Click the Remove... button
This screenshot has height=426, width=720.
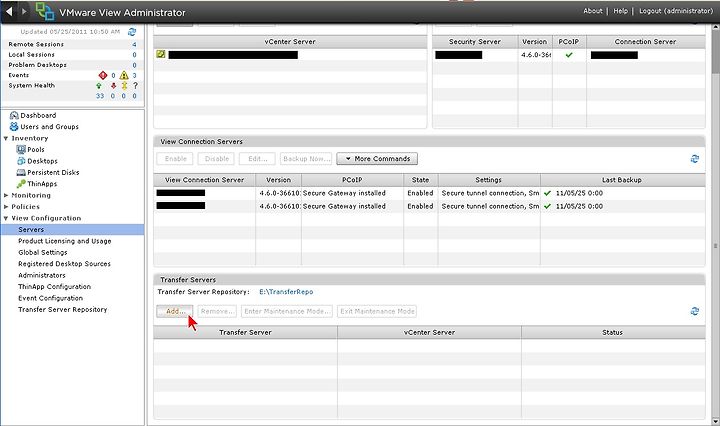tap(217, 311)
